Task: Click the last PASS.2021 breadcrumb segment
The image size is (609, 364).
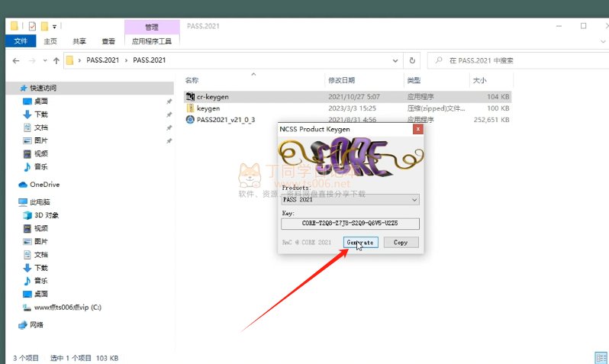Action: click(x=149, y=60)
